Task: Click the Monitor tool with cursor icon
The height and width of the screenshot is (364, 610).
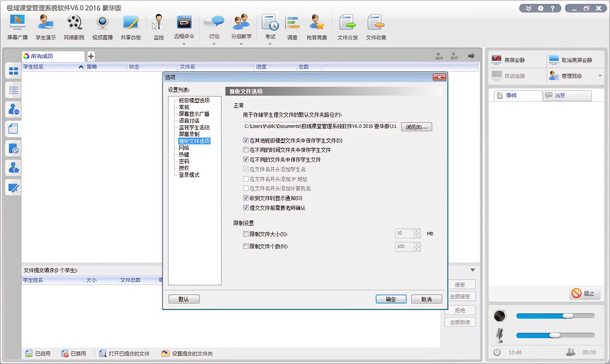Action: click(159, 28)
